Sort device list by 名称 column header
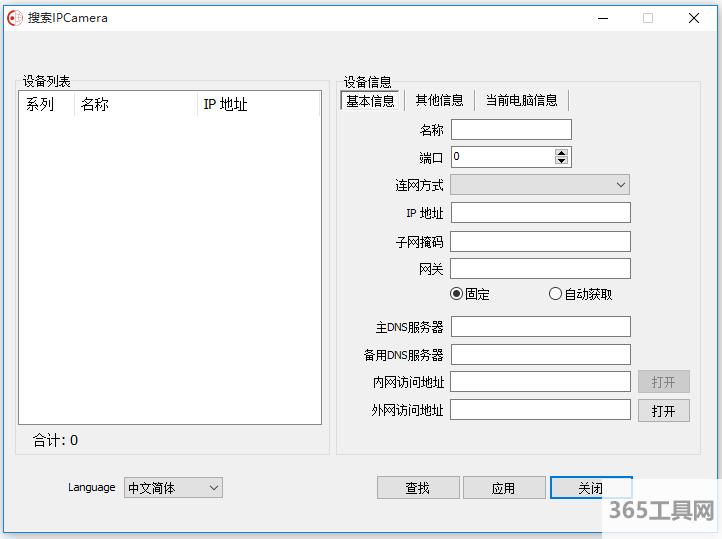The width and height of the screenshot is (722, 539). (135, 105)
